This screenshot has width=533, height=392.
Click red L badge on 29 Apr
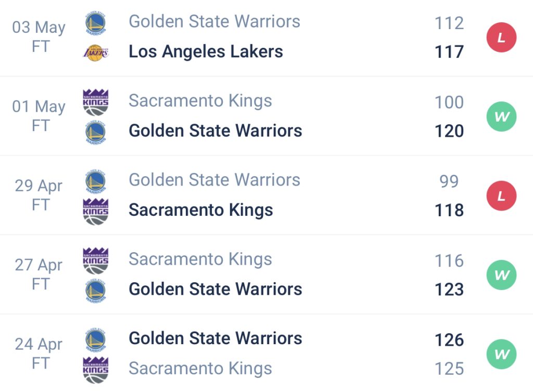coord(501,196)
